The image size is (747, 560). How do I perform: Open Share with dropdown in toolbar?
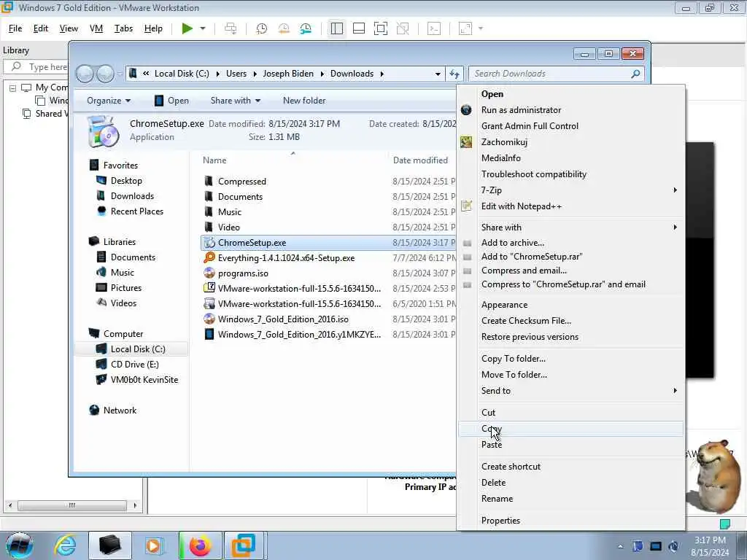[x=236, y=101]
